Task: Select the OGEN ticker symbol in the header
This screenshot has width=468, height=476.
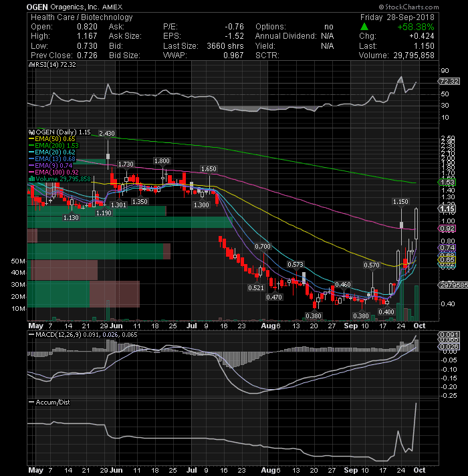Action: click(37, 7)
